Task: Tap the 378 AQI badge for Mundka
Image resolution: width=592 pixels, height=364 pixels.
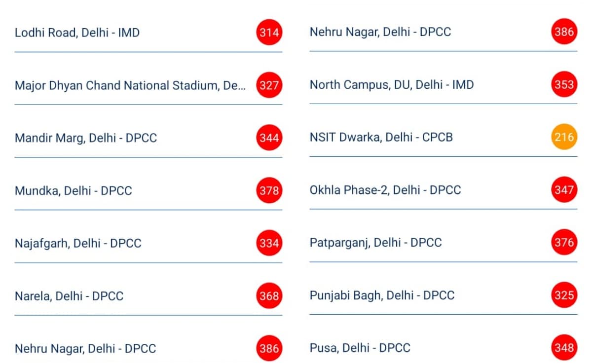Action: point(269,190)
